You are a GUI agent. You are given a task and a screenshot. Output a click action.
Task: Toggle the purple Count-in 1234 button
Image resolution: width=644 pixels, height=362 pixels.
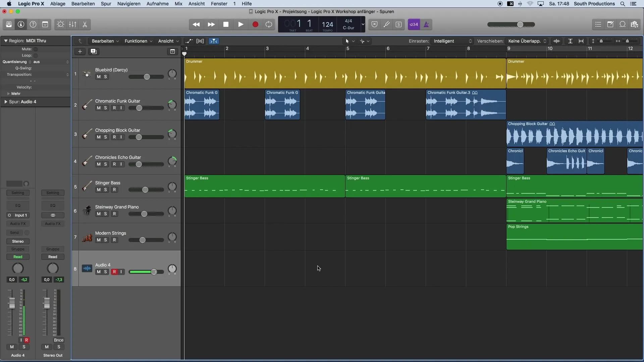(414, 24)
